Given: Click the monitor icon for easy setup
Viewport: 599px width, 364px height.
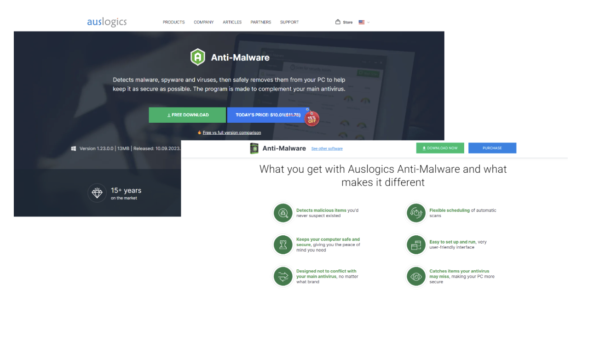Looking at the screenshot, I should 416,245.
